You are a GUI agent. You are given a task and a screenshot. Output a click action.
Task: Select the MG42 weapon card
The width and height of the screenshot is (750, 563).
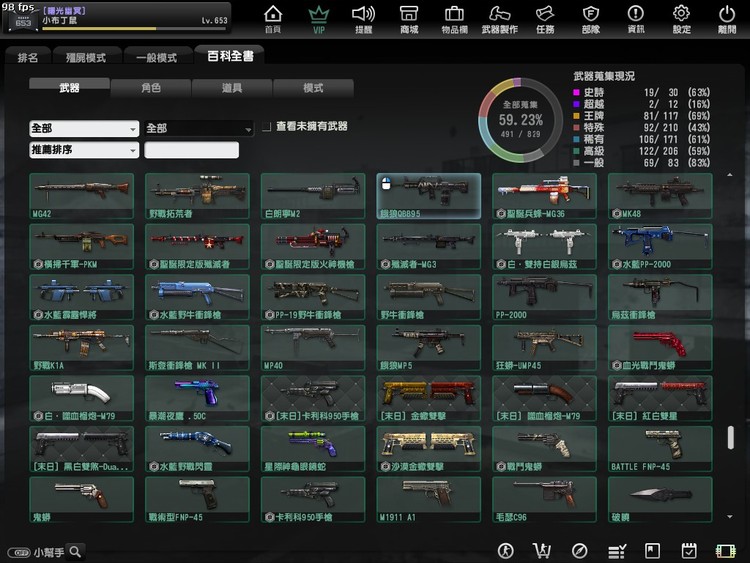81,196
